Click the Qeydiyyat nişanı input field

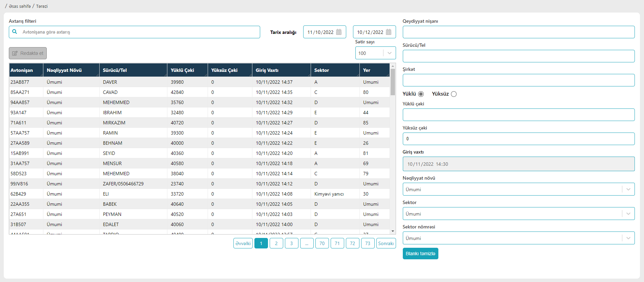click(x=518, y=32)
